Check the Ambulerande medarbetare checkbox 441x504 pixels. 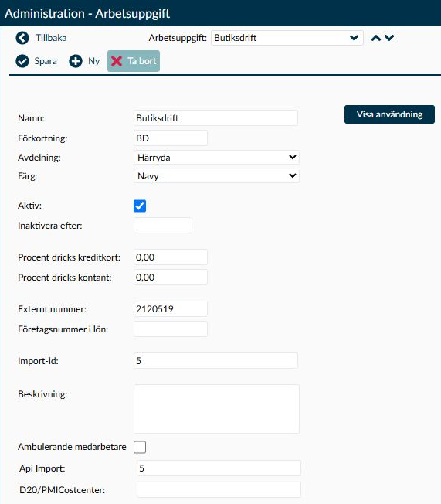[x=140, y=447]
